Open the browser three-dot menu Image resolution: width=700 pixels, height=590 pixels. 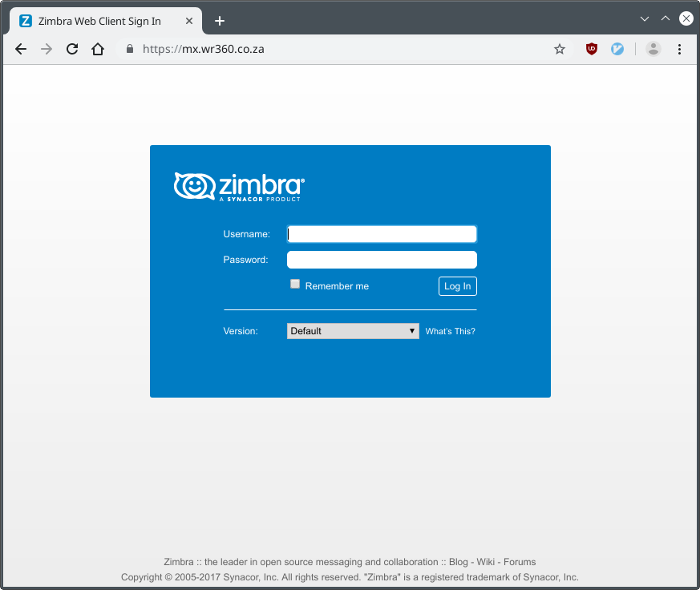(x=679, y=49)
